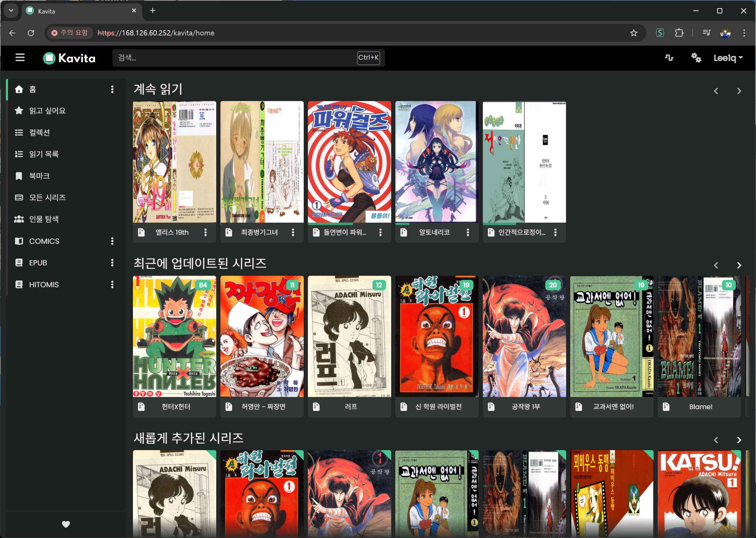The image size is (756, 538).
Task: Click the heart donate icon in sidebar
Action: (66, 524)
